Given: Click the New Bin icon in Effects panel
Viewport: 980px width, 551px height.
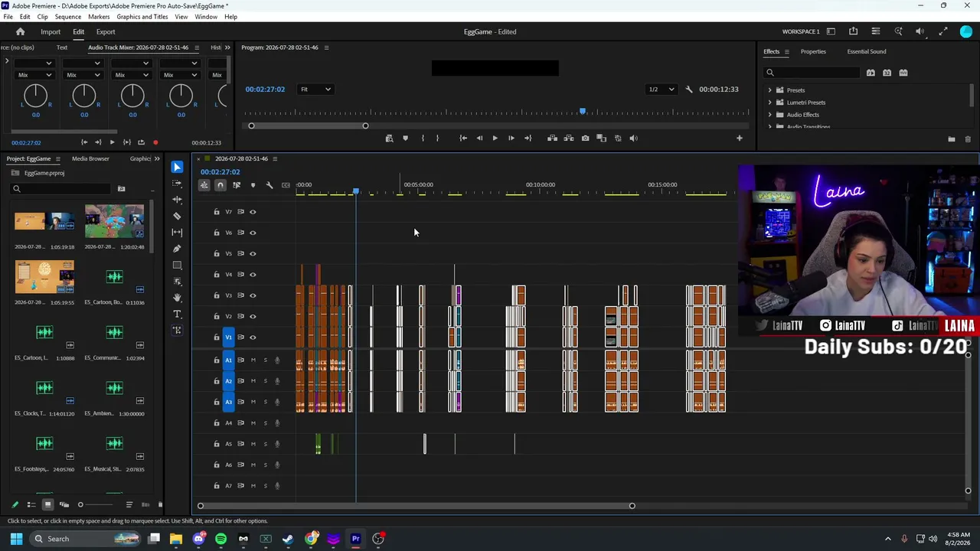Looking at the screenshot, I should 952,139.
